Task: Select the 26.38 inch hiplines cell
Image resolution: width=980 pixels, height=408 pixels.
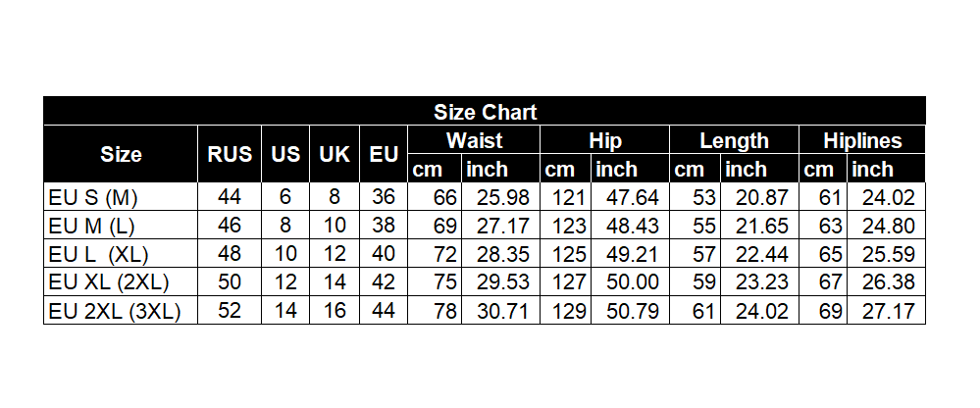Action: pyautogui.click(x=888, y=283)
